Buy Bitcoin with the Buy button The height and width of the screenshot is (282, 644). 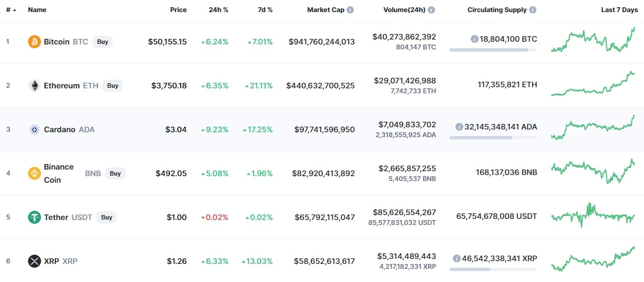102,42
